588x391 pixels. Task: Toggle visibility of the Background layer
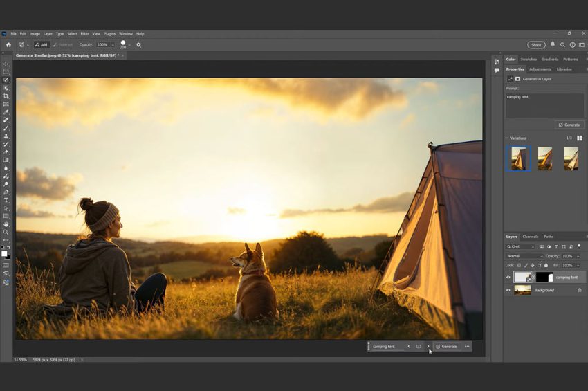tap(508, 290)
